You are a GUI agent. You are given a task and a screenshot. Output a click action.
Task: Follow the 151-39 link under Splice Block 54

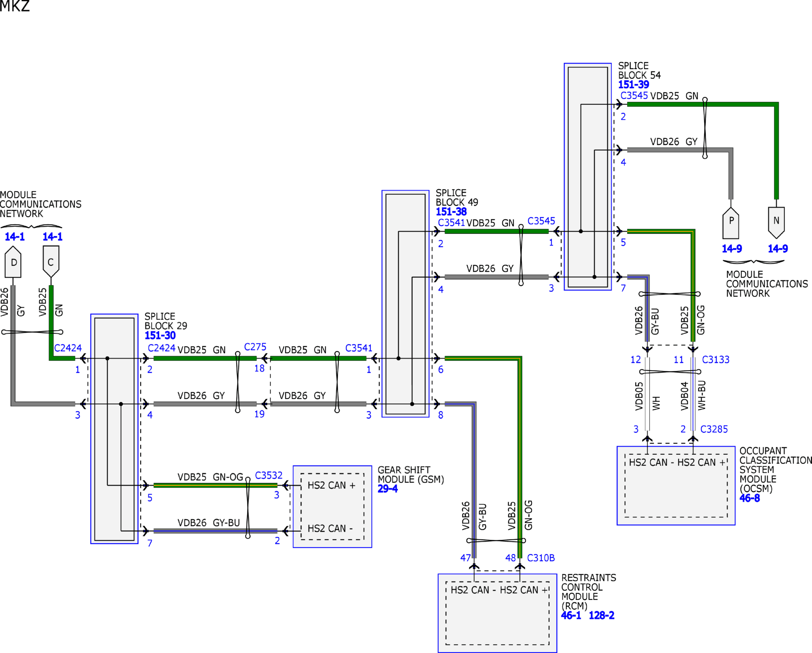point(634,85)
